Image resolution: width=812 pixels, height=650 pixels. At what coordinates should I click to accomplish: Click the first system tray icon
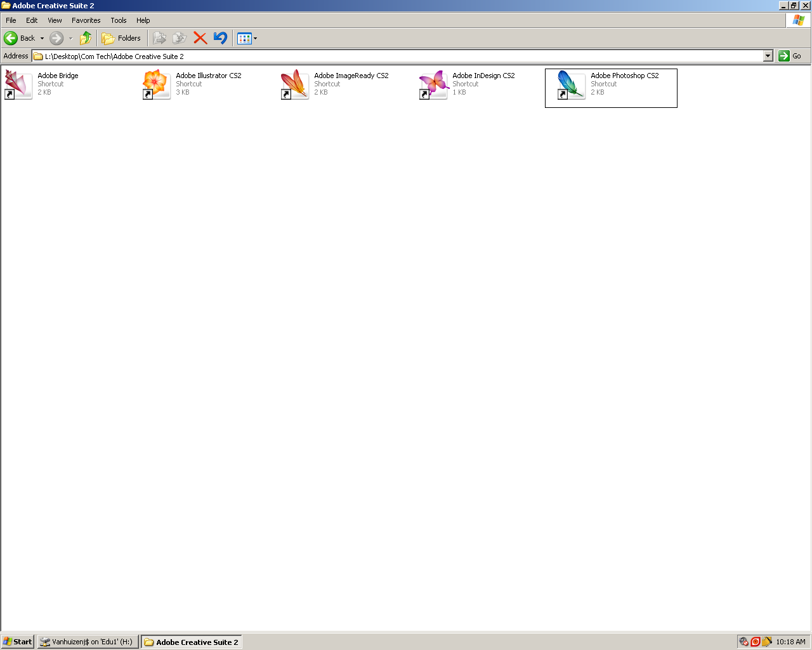pyautogui.click(x=744, y=642)
